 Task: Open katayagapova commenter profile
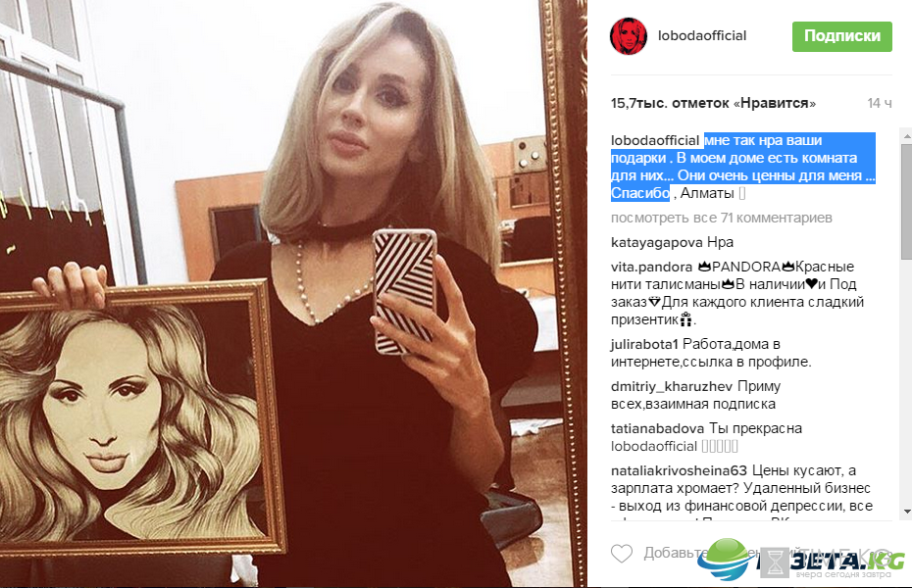[657, 242]
